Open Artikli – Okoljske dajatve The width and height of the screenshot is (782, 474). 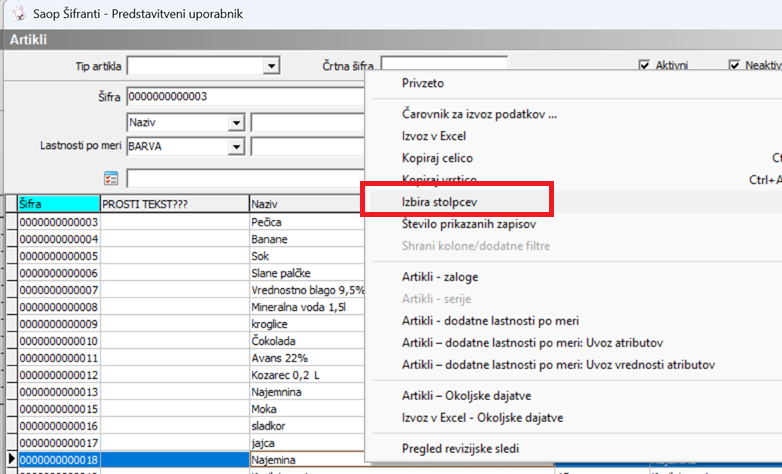point(466,396)
